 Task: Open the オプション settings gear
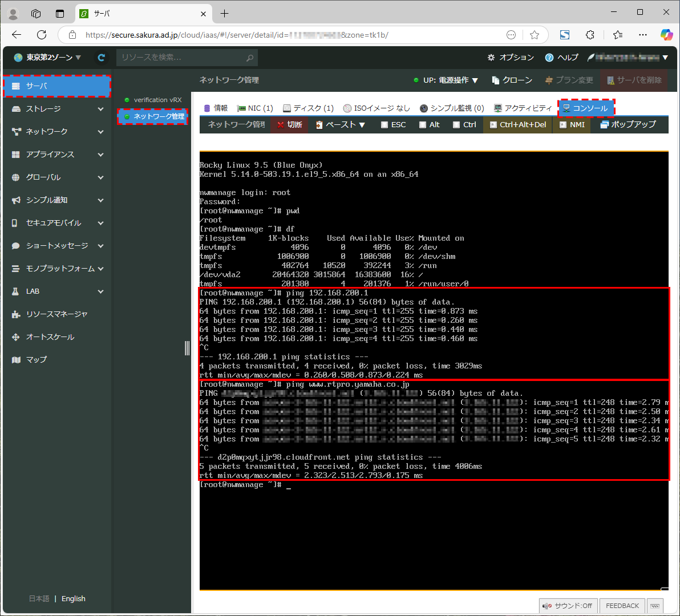(511, 58)
